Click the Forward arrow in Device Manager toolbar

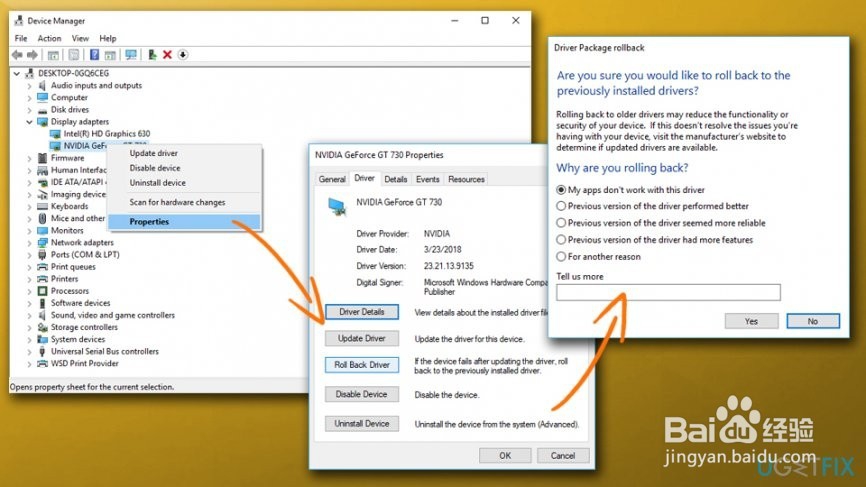[33, 55]
